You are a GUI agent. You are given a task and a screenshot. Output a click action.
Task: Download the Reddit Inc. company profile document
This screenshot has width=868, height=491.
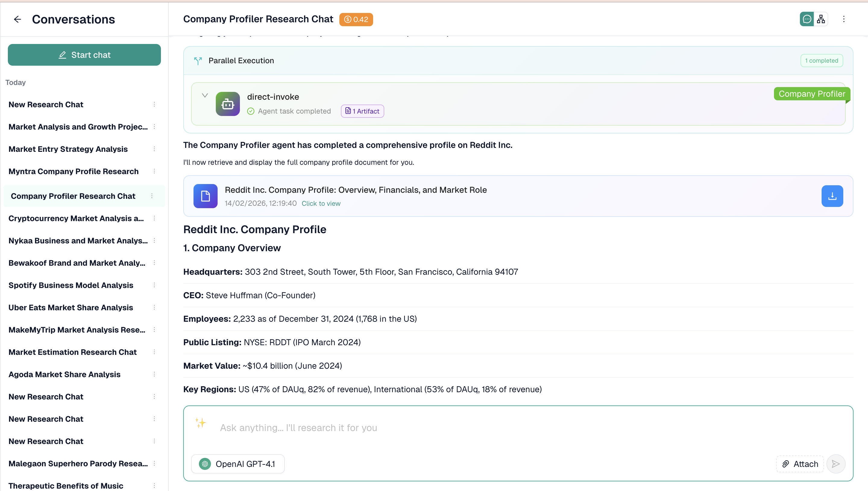832,196
